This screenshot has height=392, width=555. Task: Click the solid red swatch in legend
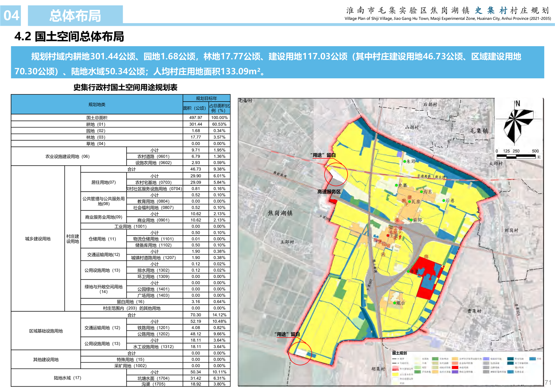coord(455,368)
